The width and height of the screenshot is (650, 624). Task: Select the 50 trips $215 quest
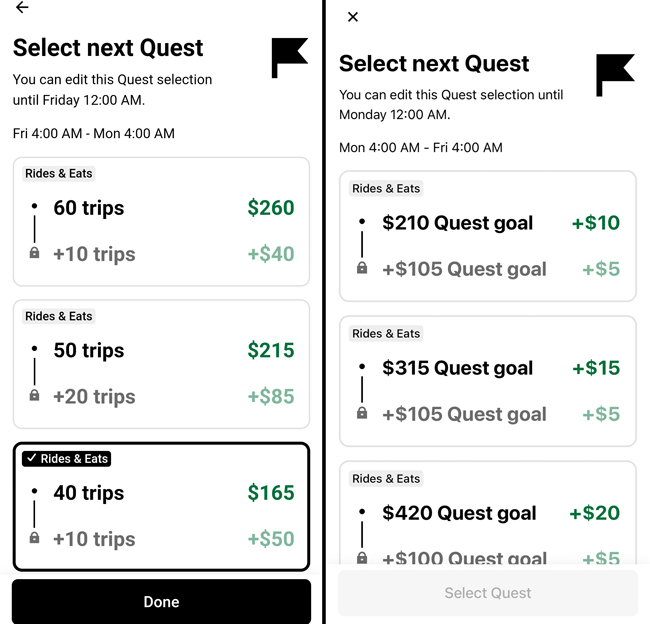(x=161, y=364)
